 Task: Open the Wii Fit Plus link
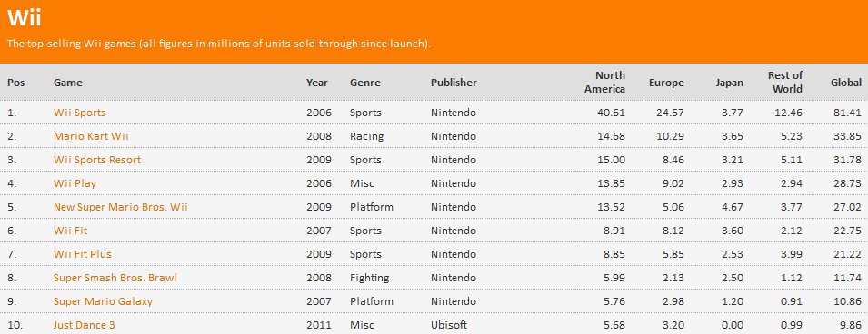pos(83,254)
